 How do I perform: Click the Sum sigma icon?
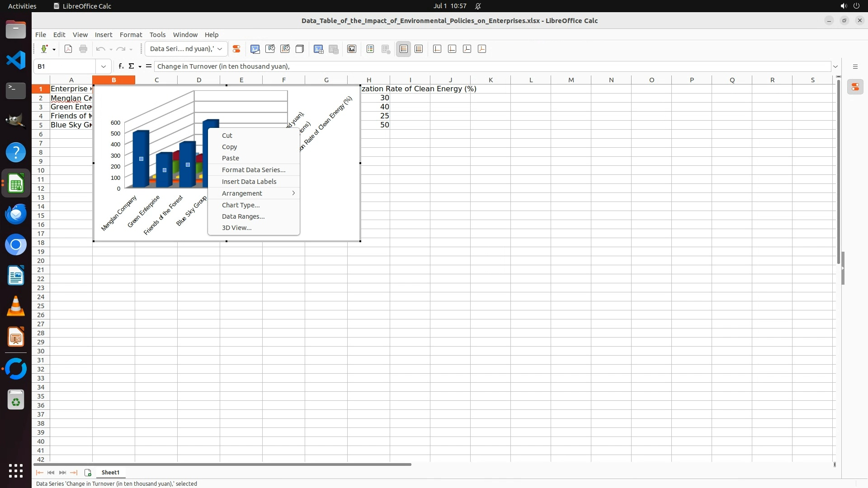[x=131, y=66]
